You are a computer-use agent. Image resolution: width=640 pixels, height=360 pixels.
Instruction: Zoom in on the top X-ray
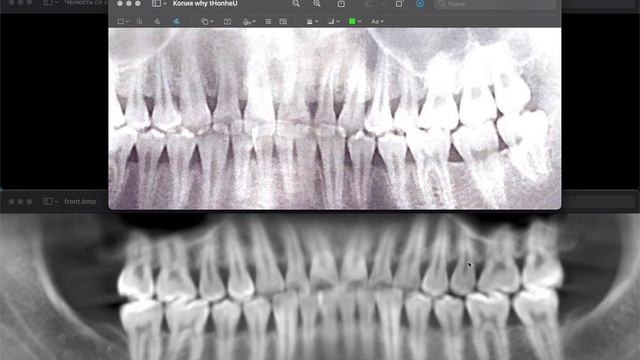coord(317,4)
